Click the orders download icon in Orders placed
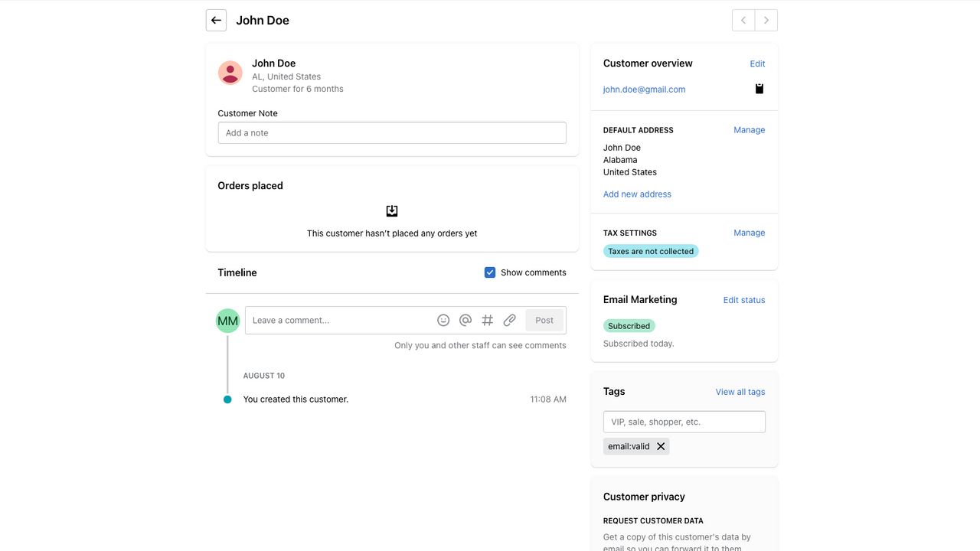This screenshot has height=551, width=980. pyautogui.click(x=392, y=210)
